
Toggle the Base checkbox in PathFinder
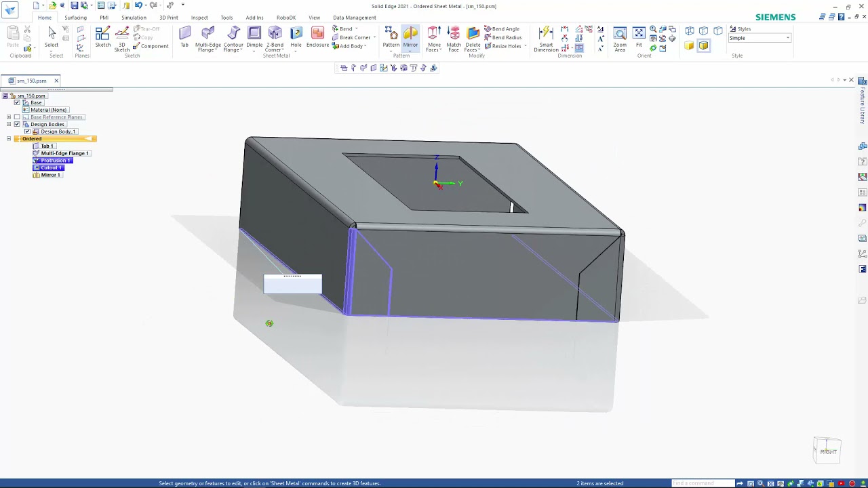tap(17, 102)
